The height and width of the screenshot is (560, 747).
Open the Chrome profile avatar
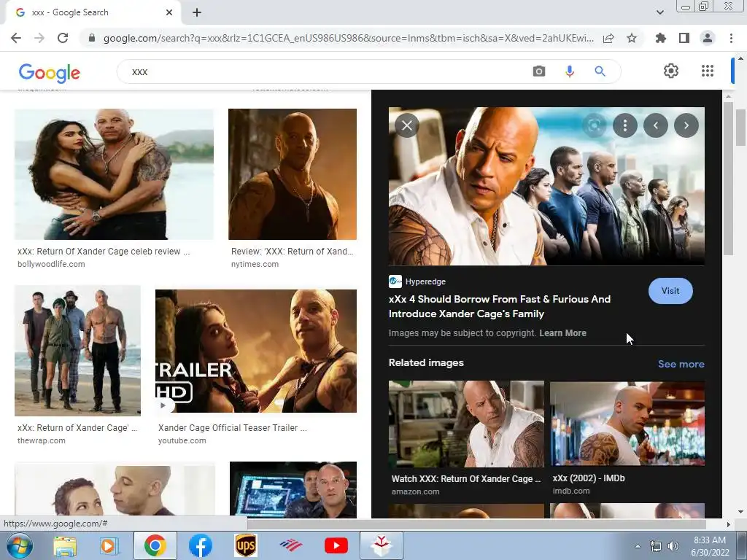coord(708,38)
